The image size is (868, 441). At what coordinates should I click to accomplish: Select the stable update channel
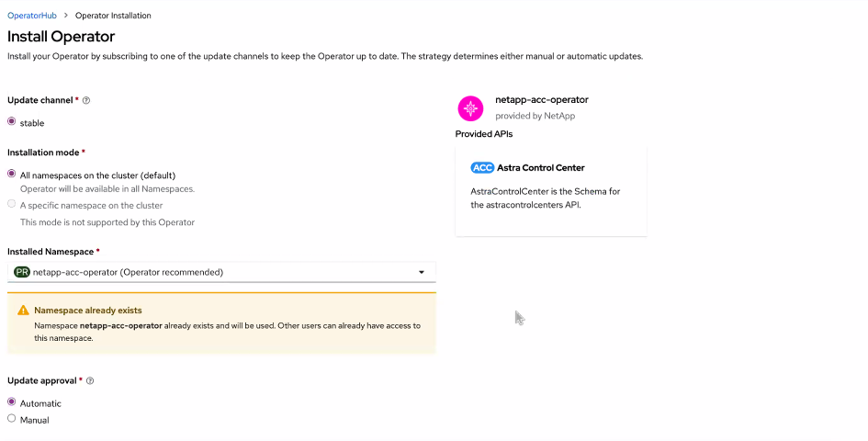[12, 122]
